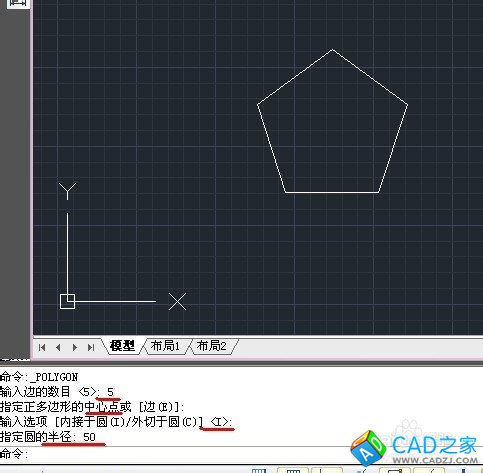
Task: Click the 输入边的数目 history line
Action: [57, 392]
